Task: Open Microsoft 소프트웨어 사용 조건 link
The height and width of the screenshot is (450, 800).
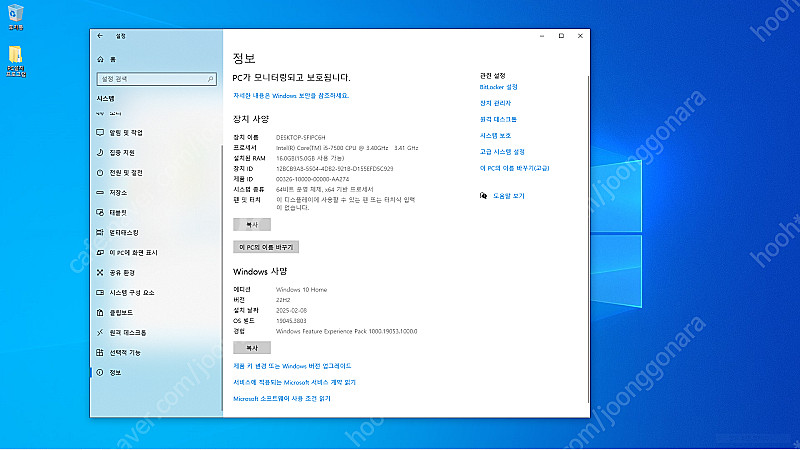Action: 282,398
